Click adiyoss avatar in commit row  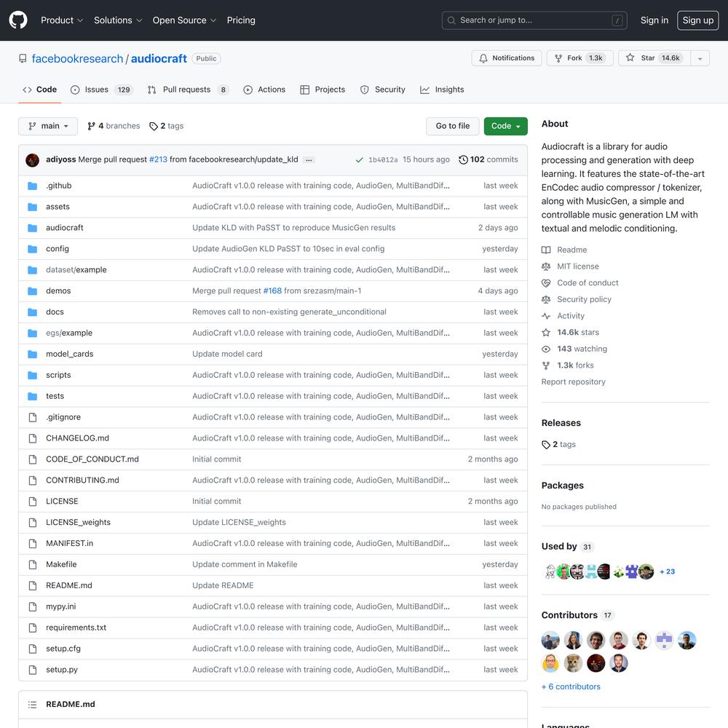point(32,160)
